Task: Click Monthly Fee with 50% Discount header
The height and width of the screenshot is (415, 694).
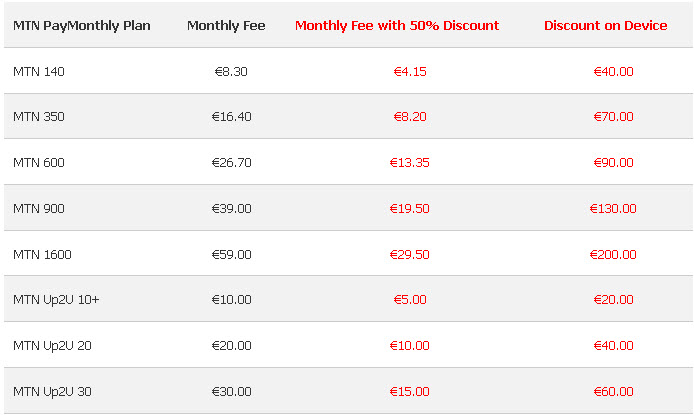Action: [x=397, y=25]
